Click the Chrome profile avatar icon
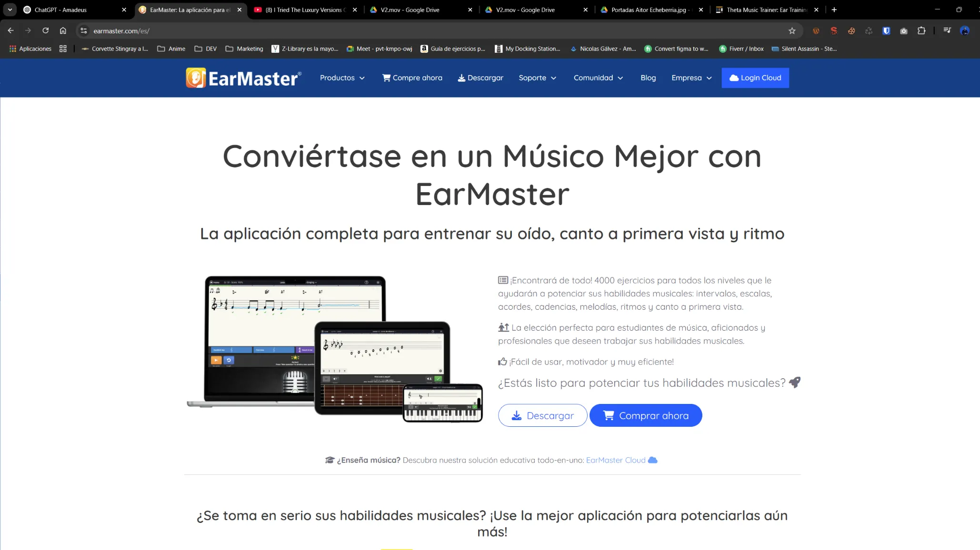The image size is (980, 550). point(965,30)
